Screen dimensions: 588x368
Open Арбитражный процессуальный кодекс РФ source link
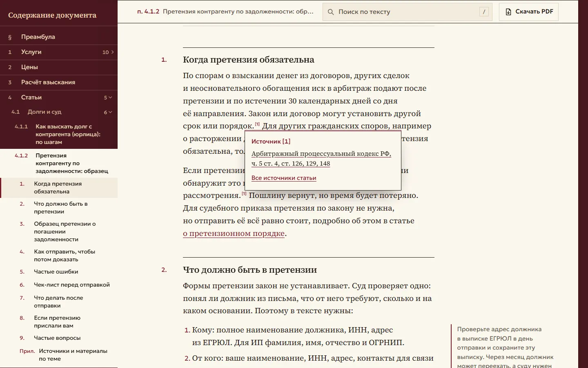(321, 159)
